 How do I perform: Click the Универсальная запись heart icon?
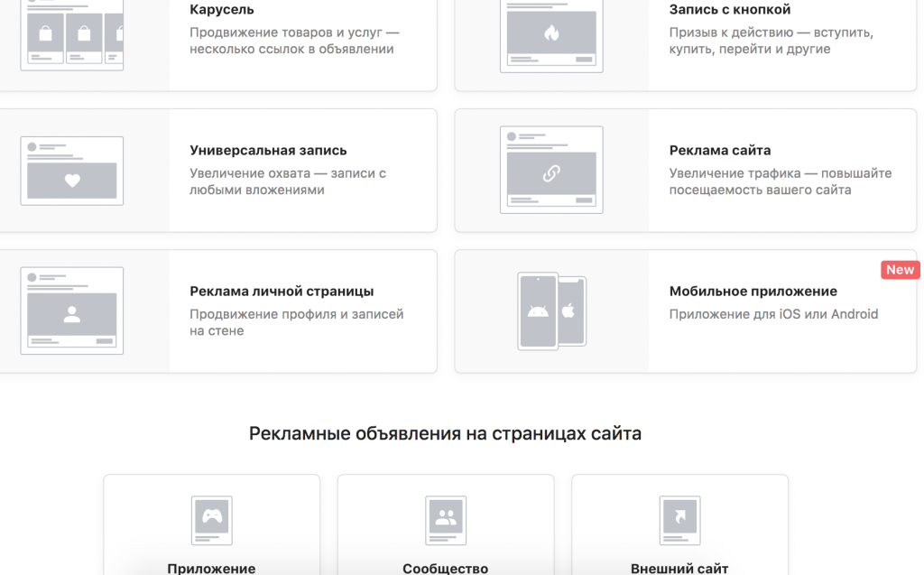pos(72,181)
